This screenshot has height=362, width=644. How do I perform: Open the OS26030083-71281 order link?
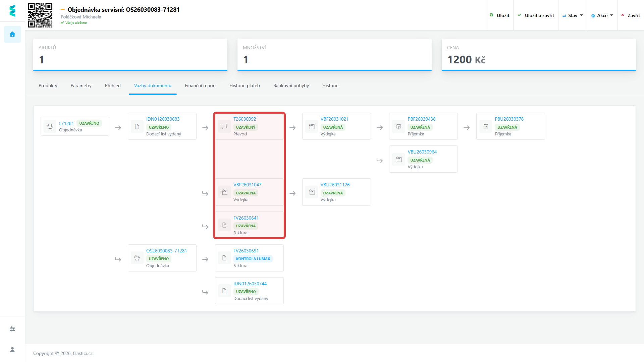point(166,251)
